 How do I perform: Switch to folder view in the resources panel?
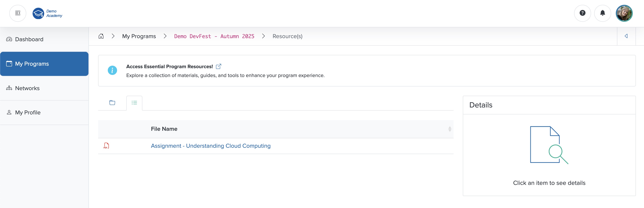pos(112,102)
